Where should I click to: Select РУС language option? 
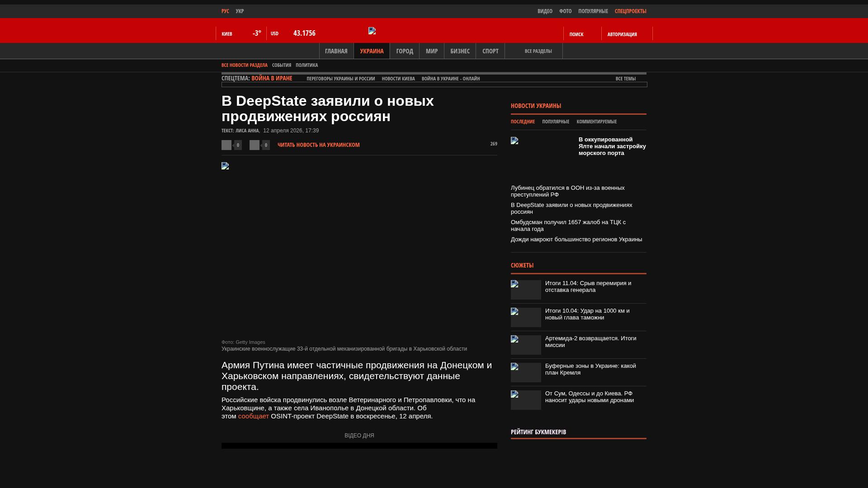225,11
